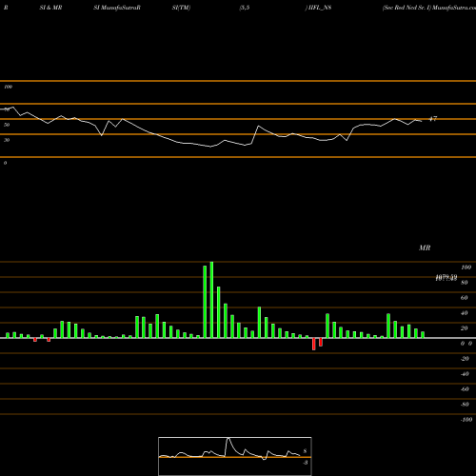
Task: Click the MR axis label 40
Action: (x=464, y=313)
